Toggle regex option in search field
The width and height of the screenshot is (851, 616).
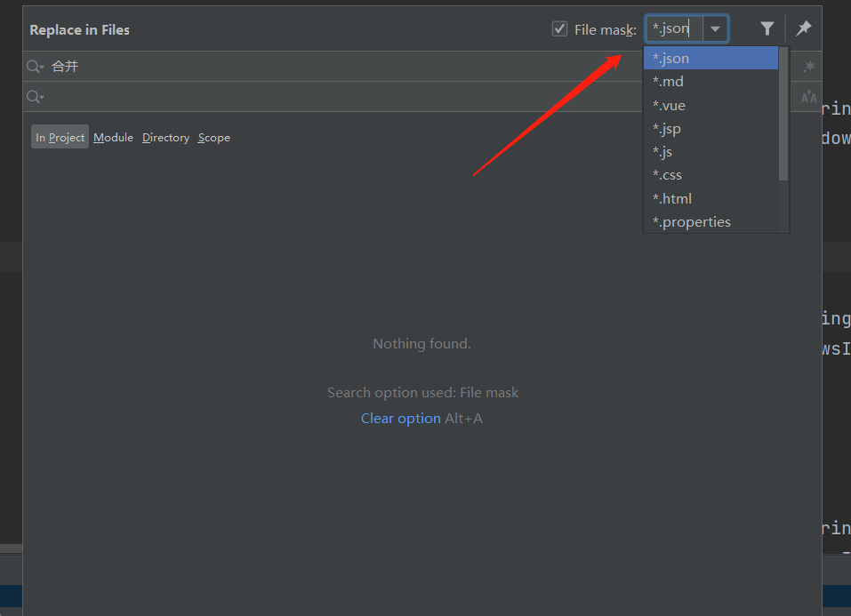click(808, 67)
